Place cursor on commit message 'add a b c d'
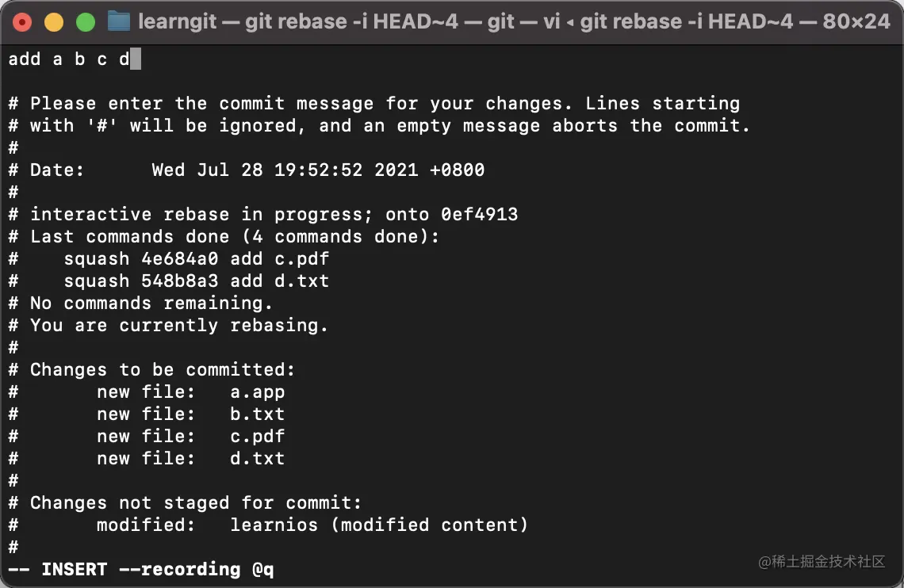 click(69, 59)
